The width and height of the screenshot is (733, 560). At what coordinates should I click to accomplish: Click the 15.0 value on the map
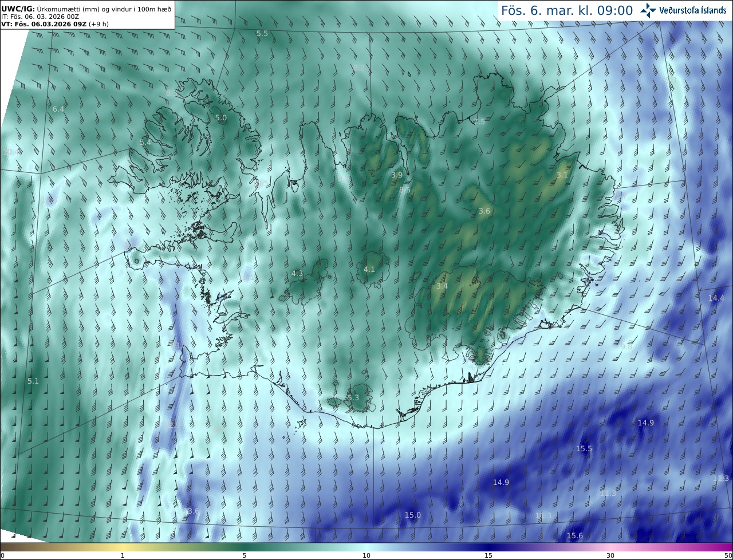[413, 515]
